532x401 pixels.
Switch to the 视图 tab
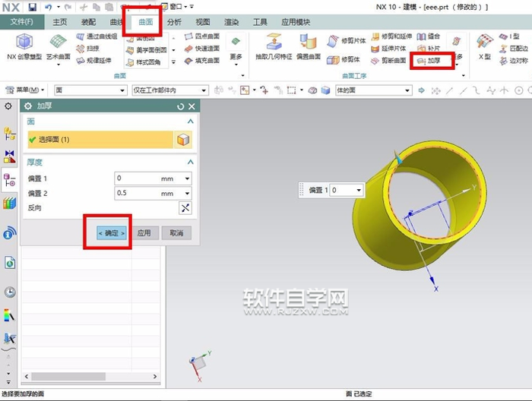click(x=203, y=22)
